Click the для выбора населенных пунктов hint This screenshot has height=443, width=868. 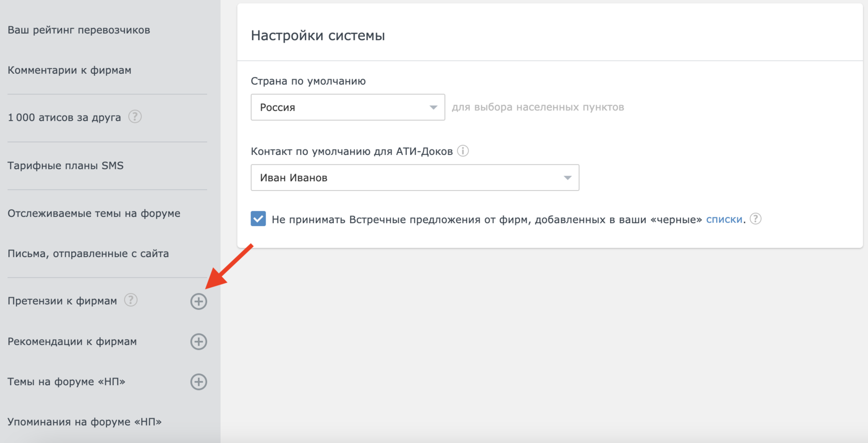[x=538, y=107]
